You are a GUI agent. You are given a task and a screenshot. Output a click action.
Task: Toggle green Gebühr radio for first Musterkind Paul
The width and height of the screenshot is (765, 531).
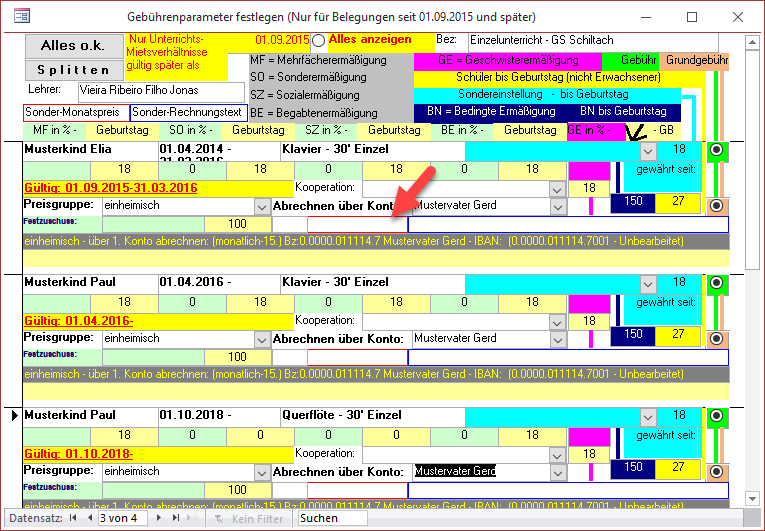click(x=716, y=284)
